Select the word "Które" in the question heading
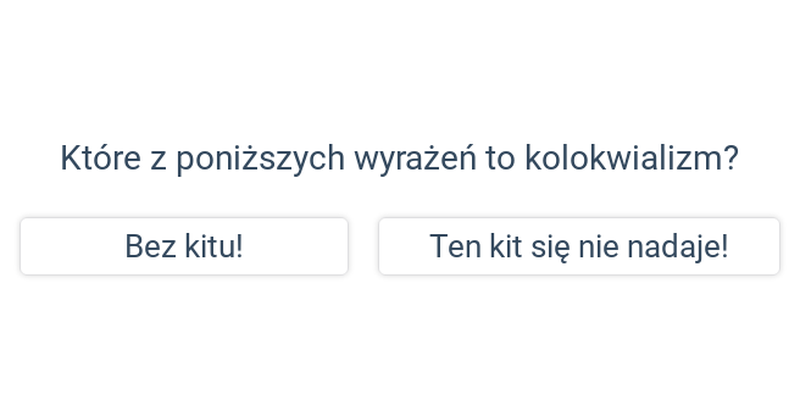 click(101, 158)
